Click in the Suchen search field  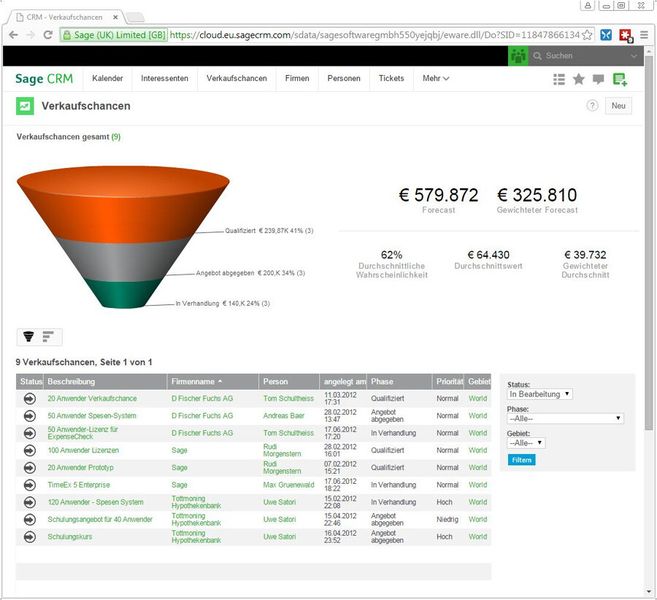point(582,56)
